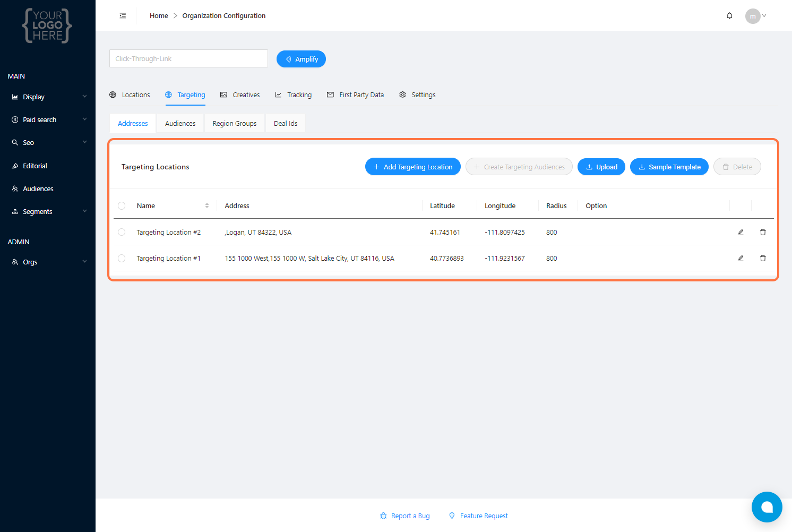The width and height of the screenshot is (792, 532).
Task: Open the chat support bubble
Action: [767, 507]
